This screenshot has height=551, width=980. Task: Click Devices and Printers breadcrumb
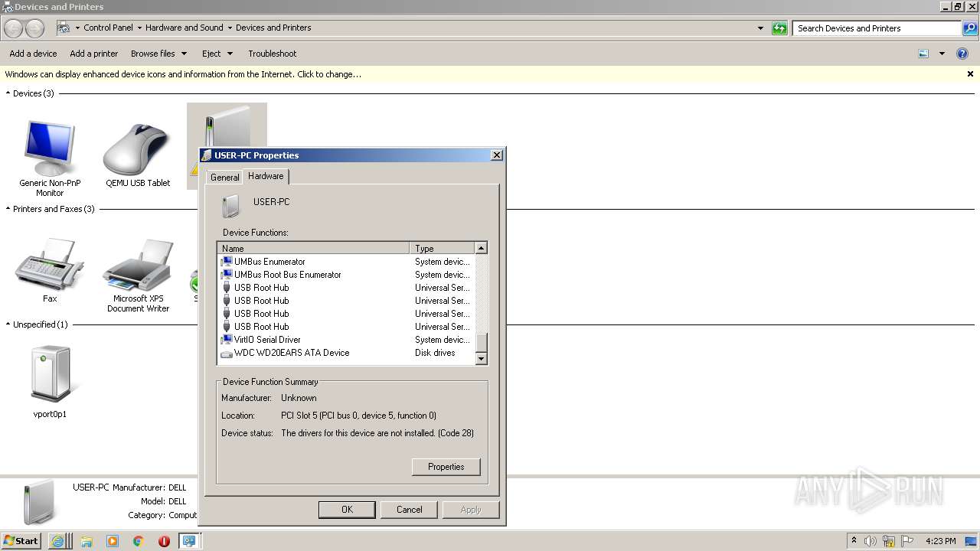(273, 28)
